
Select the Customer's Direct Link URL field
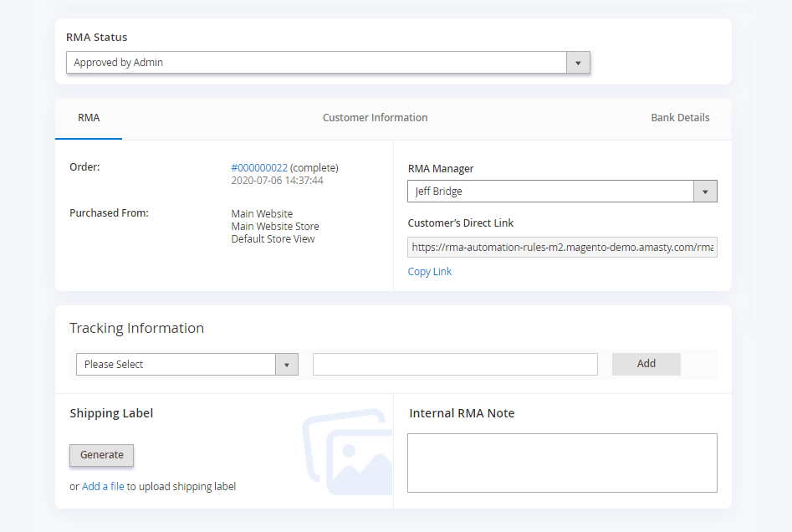[561, 247]
